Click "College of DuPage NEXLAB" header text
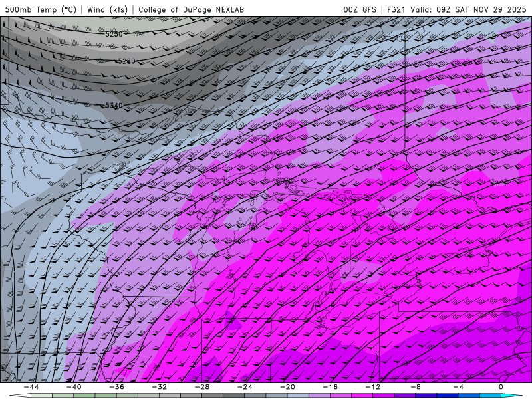Image resolution: width=532 pixels, height=399 pixels. point(191,9)
